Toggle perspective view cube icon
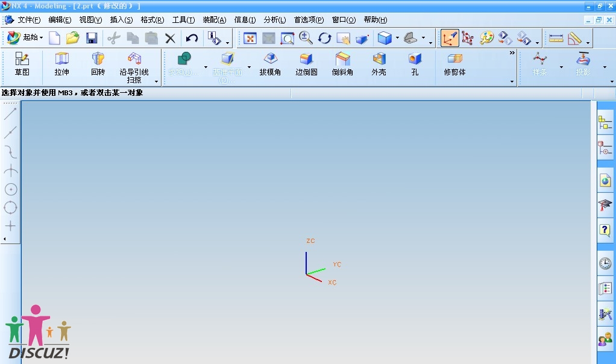This screenshot has width=616, height=364. click(x=362, y=39)
